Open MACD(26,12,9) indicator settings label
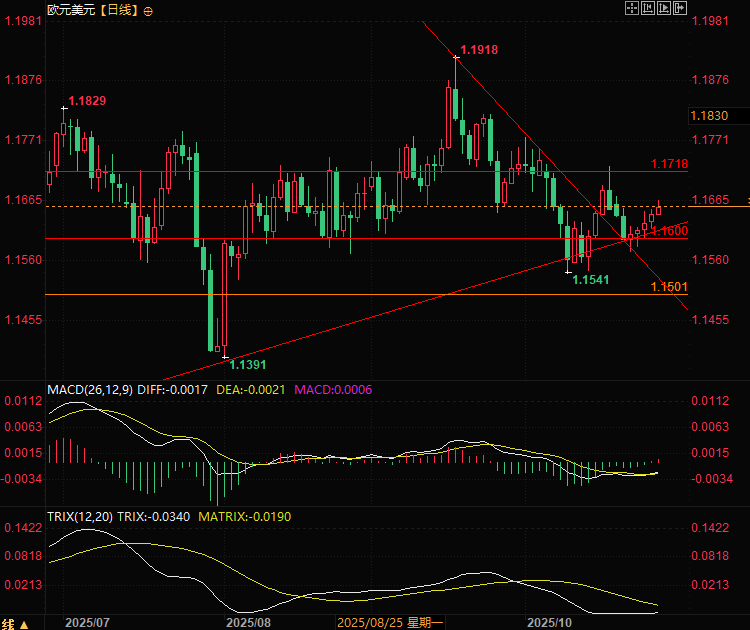750x630 pixels. (x=90, y=390)
